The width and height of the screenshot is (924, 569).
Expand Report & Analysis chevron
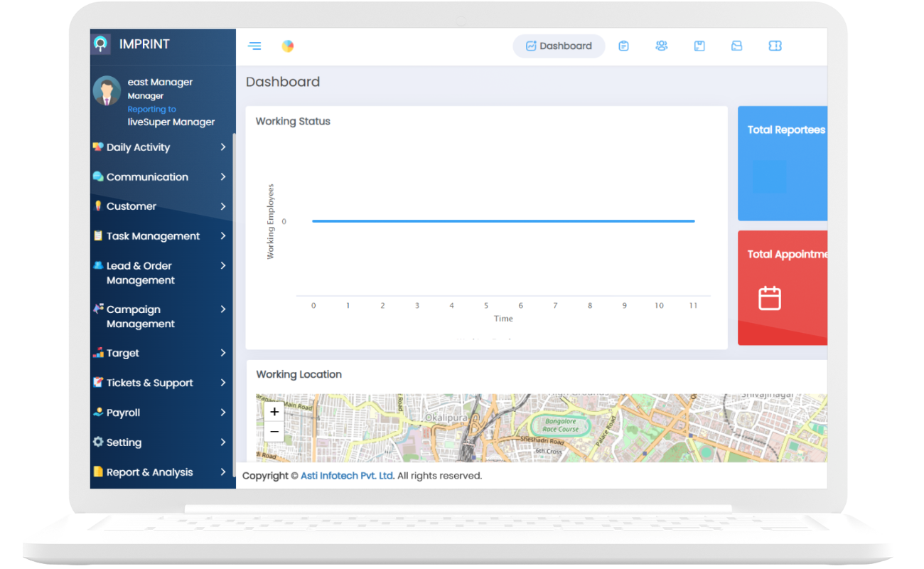[x=223, y=472]
